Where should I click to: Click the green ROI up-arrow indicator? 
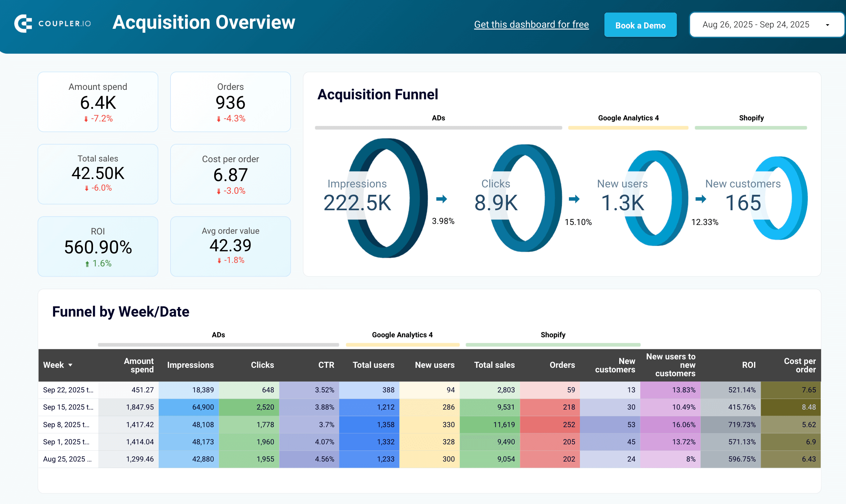tap(87, 264)
